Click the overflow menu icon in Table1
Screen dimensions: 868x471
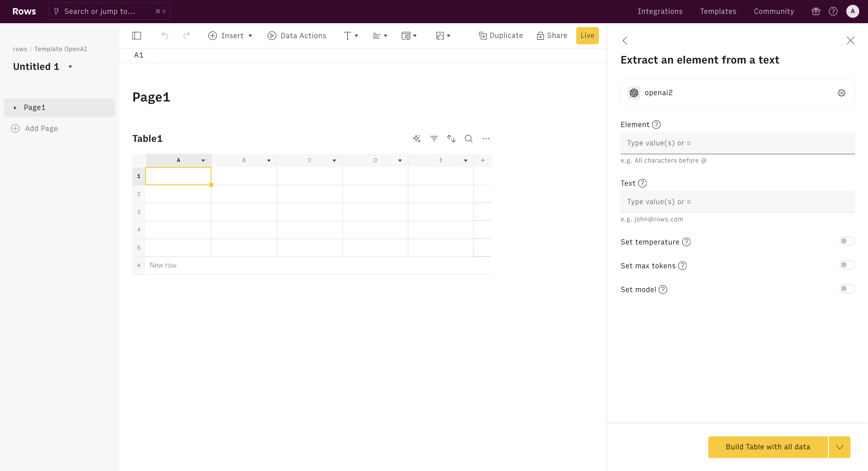coord(486,139)
